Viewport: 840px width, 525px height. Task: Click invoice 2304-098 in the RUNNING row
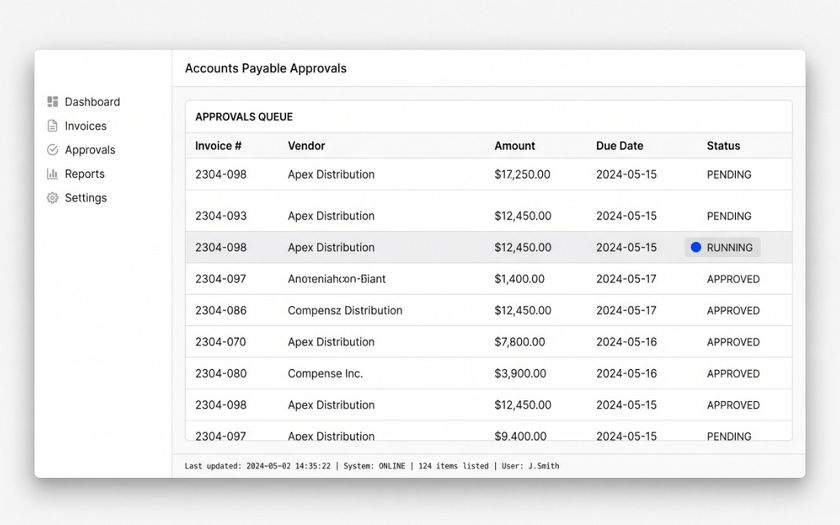221,248
